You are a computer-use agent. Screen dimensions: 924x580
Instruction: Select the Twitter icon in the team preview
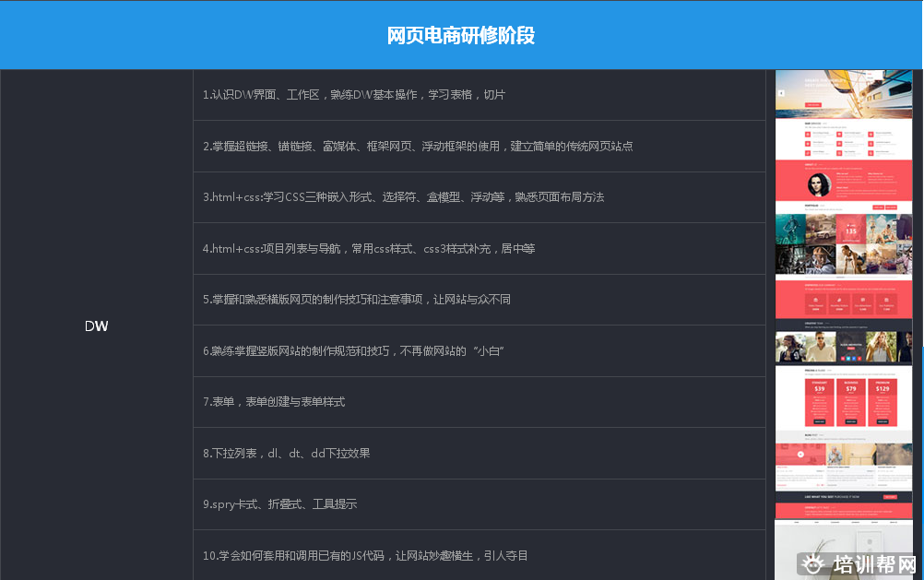pos(849,358)
